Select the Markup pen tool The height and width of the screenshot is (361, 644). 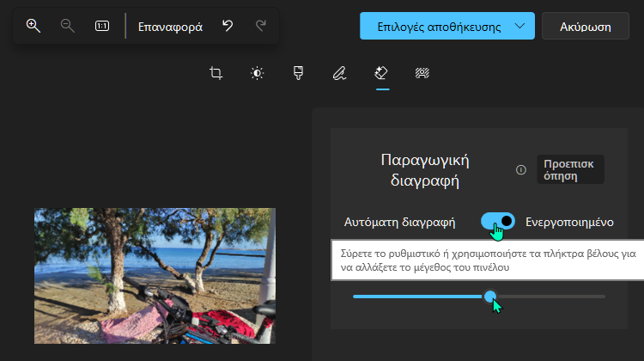339,74
